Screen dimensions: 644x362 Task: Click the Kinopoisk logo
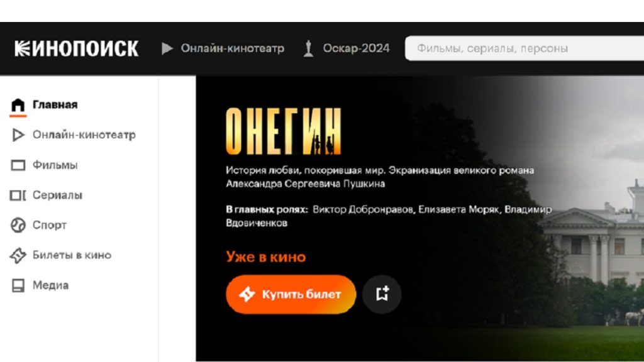[x=76, y=48]
